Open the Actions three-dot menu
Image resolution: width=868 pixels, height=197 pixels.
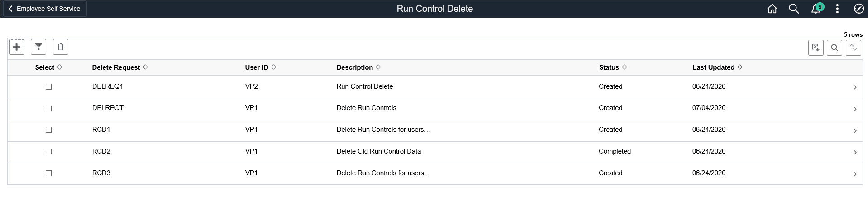[x=837, y=9]
